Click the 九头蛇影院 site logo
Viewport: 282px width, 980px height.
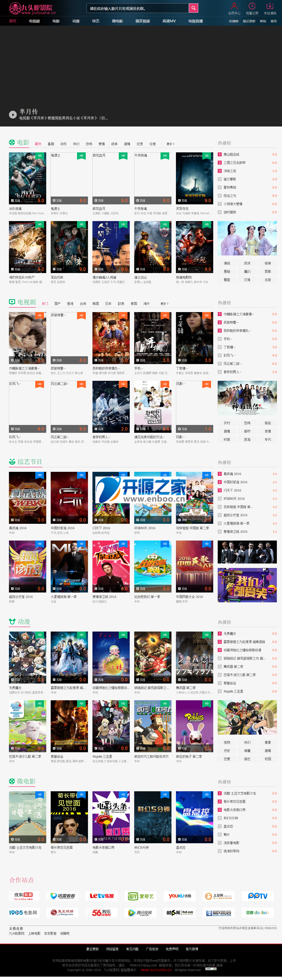pos(32,8)
